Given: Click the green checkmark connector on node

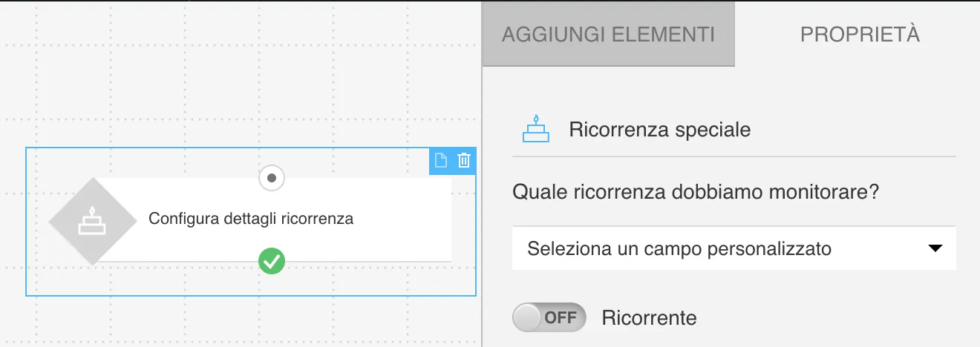Looking at the screenshot, I should (272, 261).
